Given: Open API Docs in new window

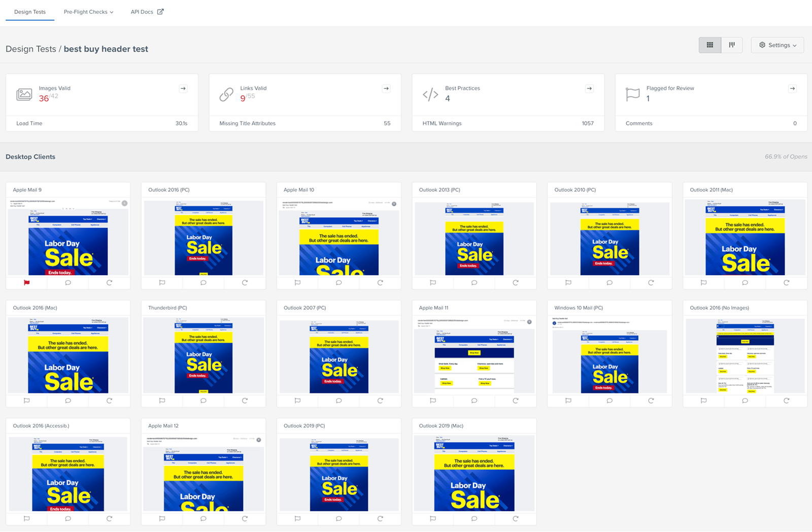Looking at the screenshot, I should 147,12.
